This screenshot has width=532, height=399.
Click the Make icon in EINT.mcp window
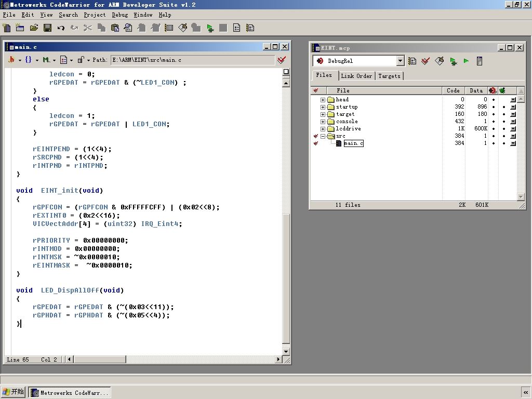pos(439,61)
